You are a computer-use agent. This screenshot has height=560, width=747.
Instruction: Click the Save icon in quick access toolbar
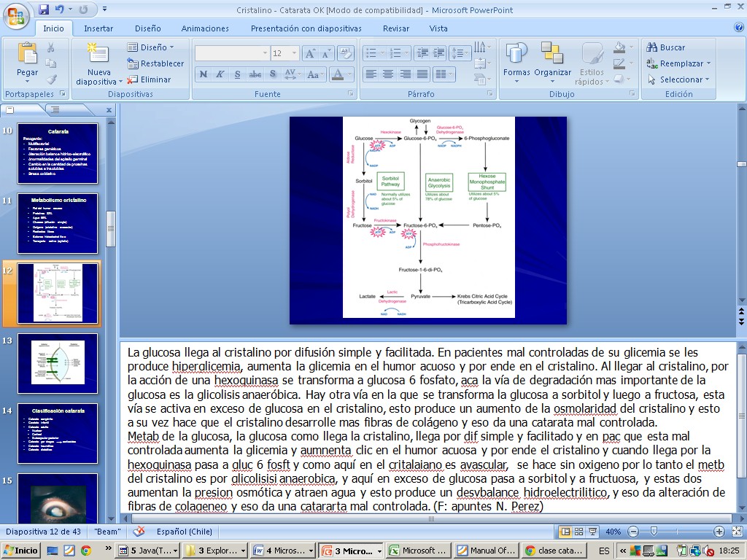coord(44,9)
